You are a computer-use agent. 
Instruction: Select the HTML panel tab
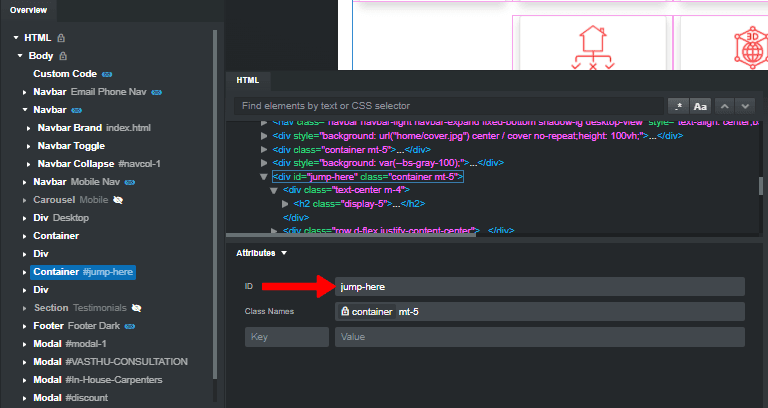pyautogui.click(x=247, y=80)
